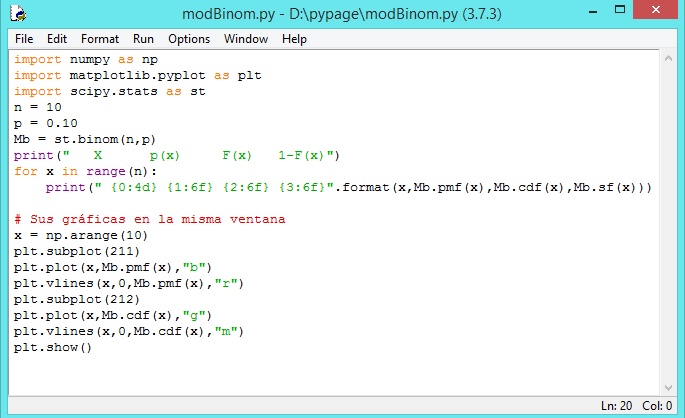Click the scrollbar up arrow
The image size is (685, 418).
[668, 58]
